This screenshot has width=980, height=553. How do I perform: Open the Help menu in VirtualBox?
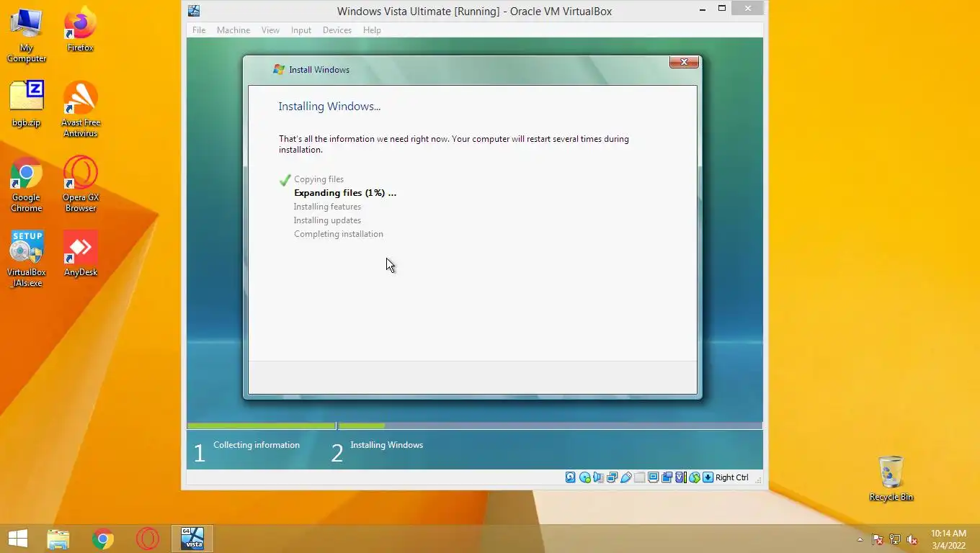point(372,30)
